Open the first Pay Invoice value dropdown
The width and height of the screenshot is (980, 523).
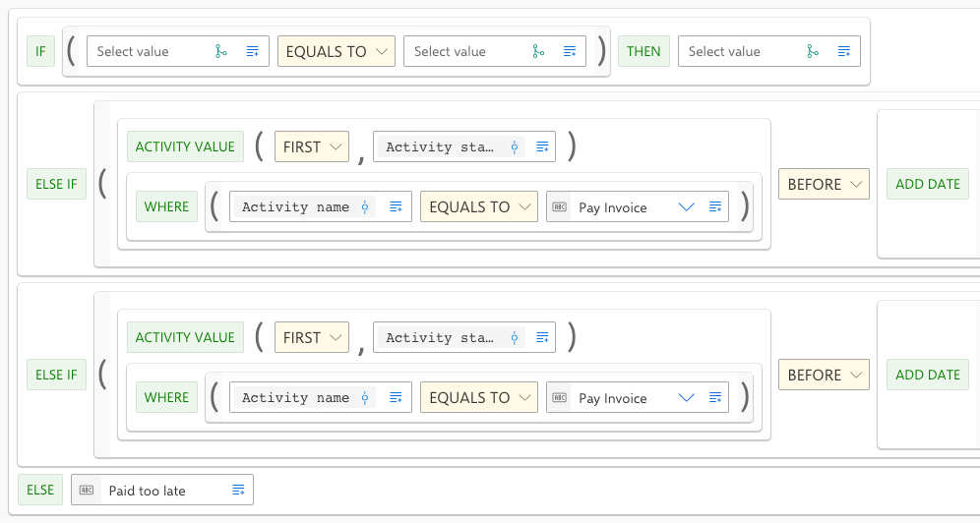(686, 206)
